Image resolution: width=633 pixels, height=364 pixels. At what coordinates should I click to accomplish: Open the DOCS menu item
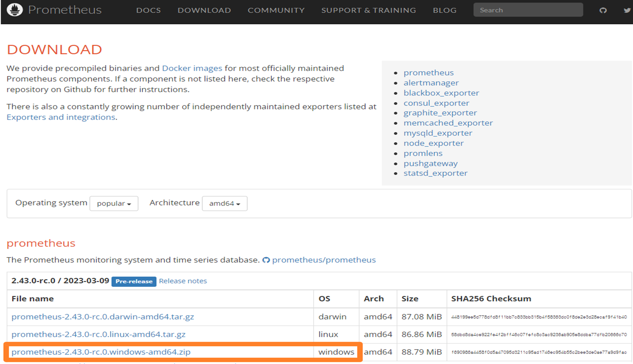click(148, 10)
